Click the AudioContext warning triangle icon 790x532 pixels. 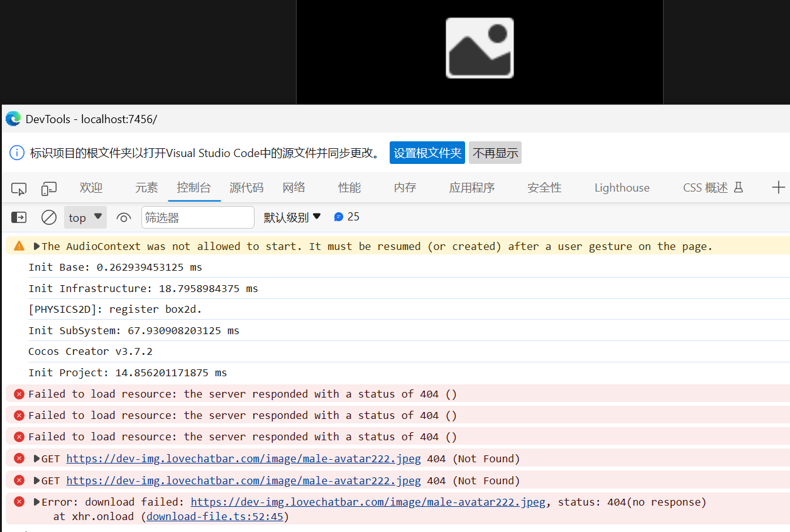[x=19, y=246]
